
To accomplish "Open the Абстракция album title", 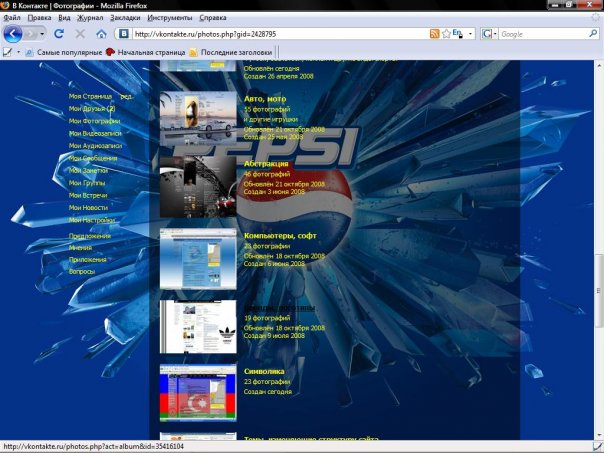I will click(x=266, y=164).
